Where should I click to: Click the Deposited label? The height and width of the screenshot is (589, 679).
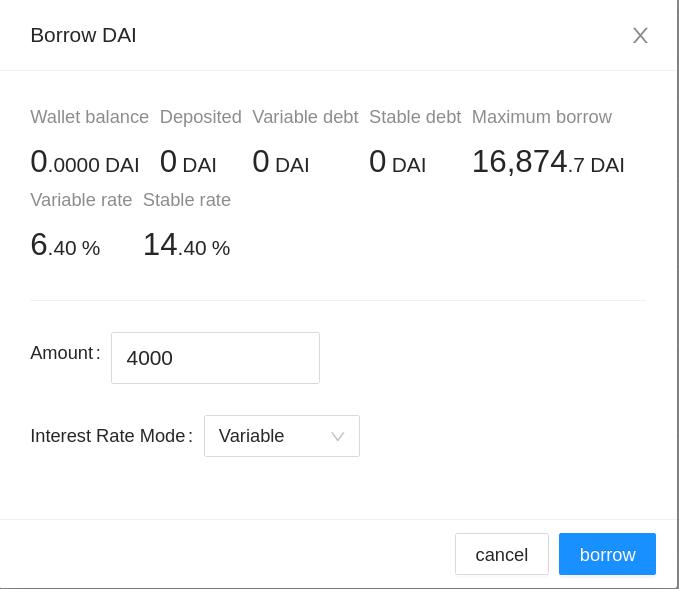point(200,117)
